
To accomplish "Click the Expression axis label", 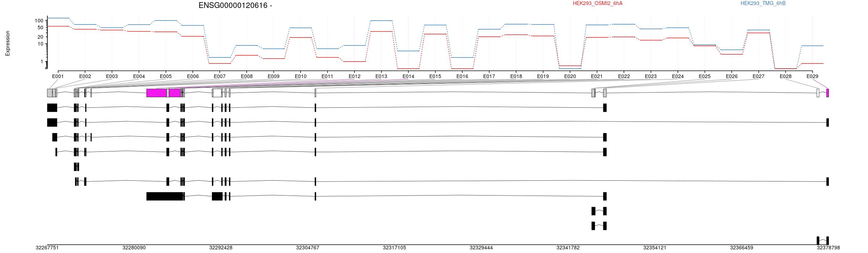I will point(8,43).
